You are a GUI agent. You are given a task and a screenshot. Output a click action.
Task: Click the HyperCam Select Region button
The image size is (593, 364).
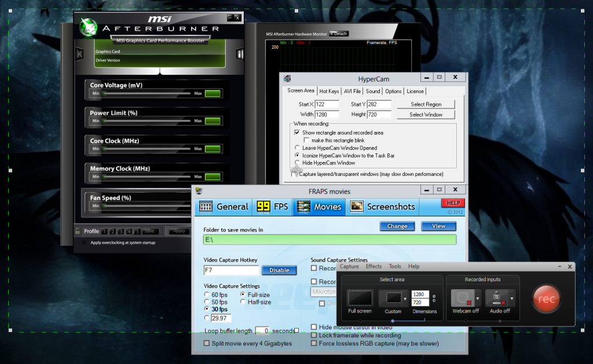coord(426,104)
